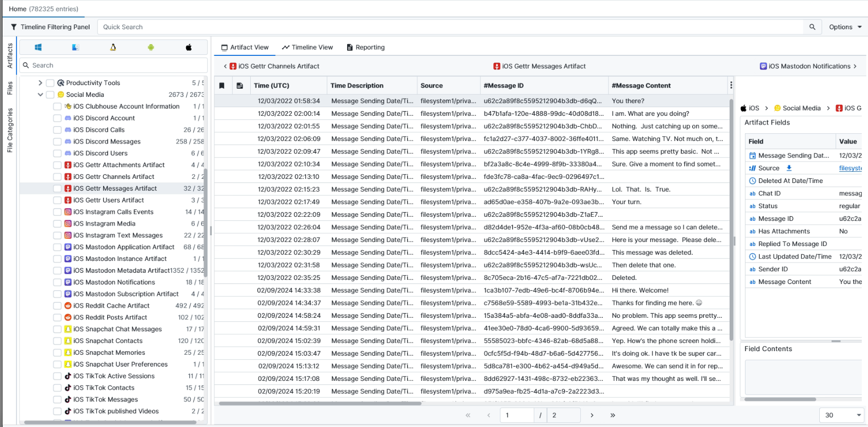
Task: Click the Source download arrow icon
Action: click(x=789, y=168)
